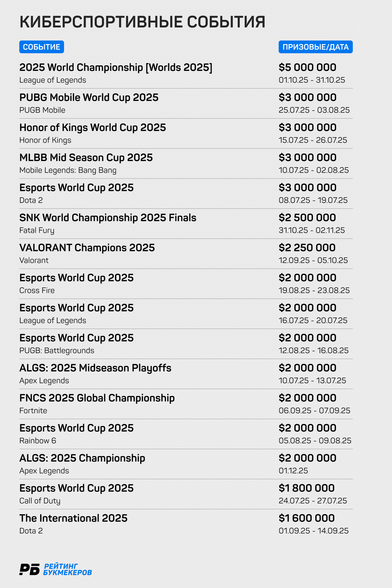Image resolution: width=392 pixels, height=588 pixels.
Task: Click the $2 500 000 prize amount
Action: point(307,218)
